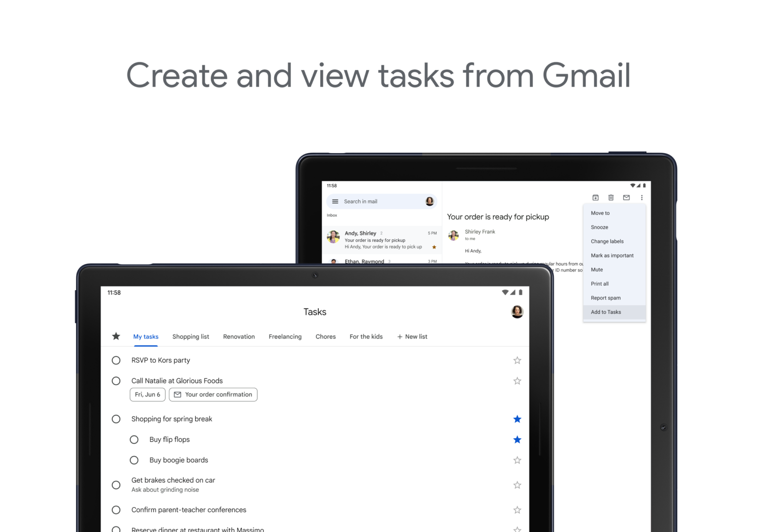Check off the RSVP to Kors party task
Viewport: 757px width, 532px height.
[x=116, y=360]
